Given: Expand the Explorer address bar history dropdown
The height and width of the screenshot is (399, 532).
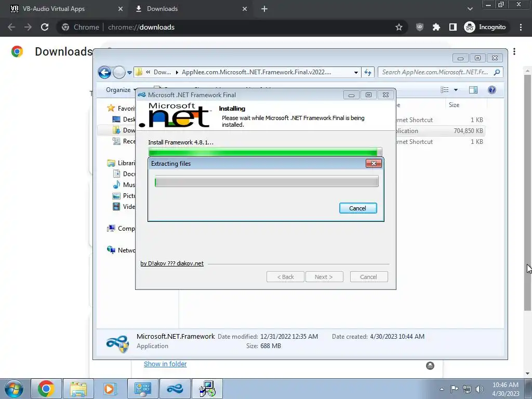Looking at the screenshot, I should point(356,72).
